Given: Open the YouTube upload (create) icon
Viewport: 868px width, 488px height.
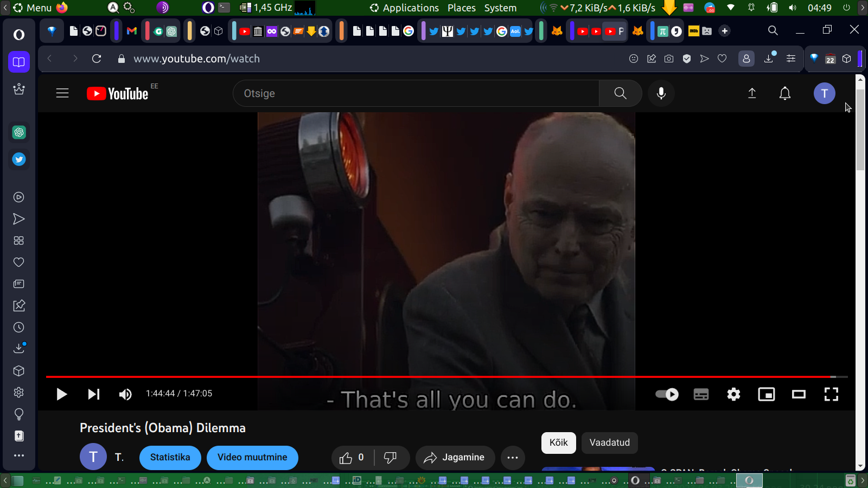Looking at the screenshot, I should coord(752,93).
